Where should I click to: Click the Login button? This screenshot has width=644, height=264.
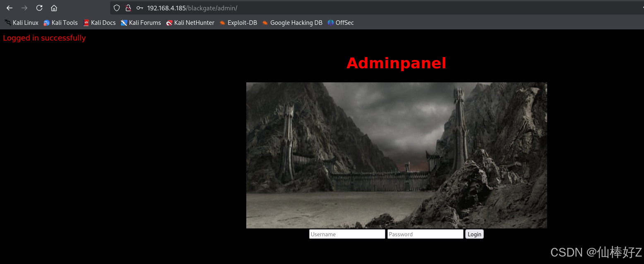click(474, 234)
